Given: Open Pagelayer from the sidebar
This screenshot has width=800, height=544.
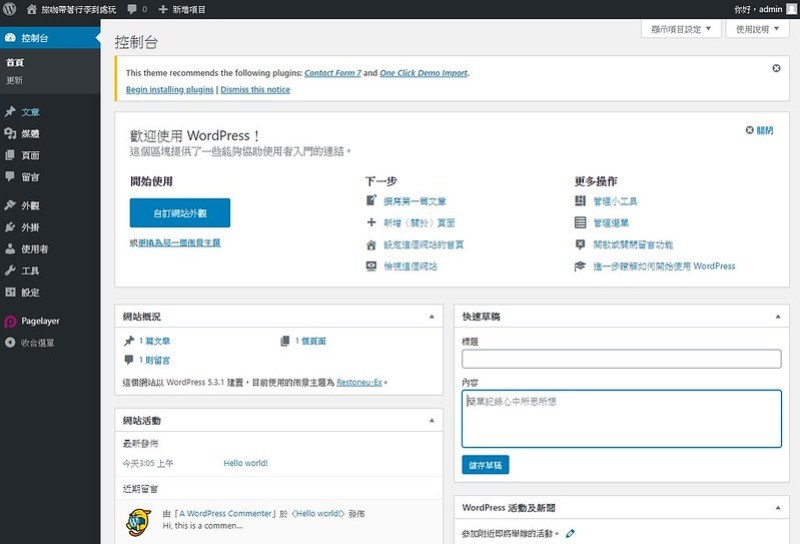Looking at the screenshot, I should click(37, 321).
